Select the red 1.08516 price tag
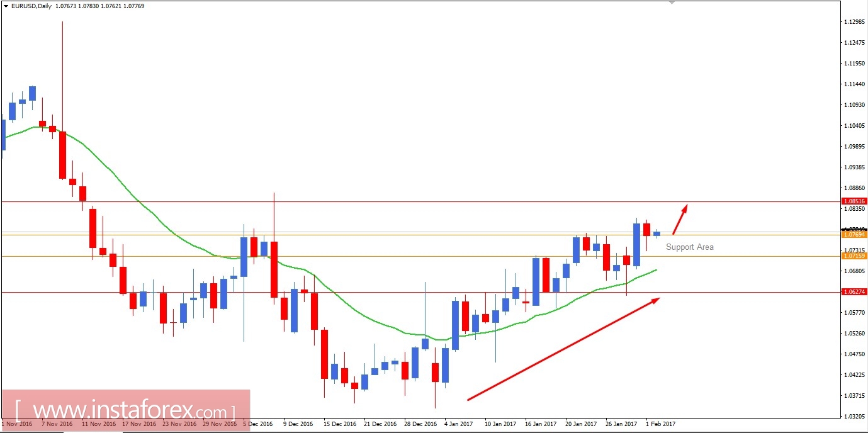This screenshot has height=433, width=868. (856, 201)
